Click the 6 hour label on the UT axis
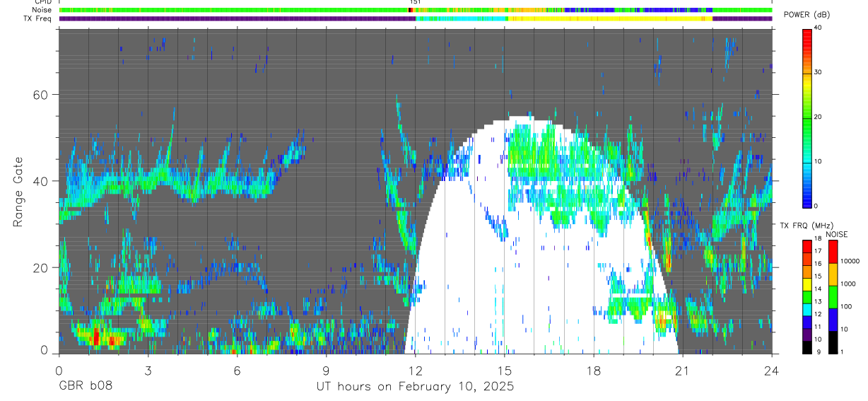The height and width of the screenshot is (401, 868). [236, 370]
